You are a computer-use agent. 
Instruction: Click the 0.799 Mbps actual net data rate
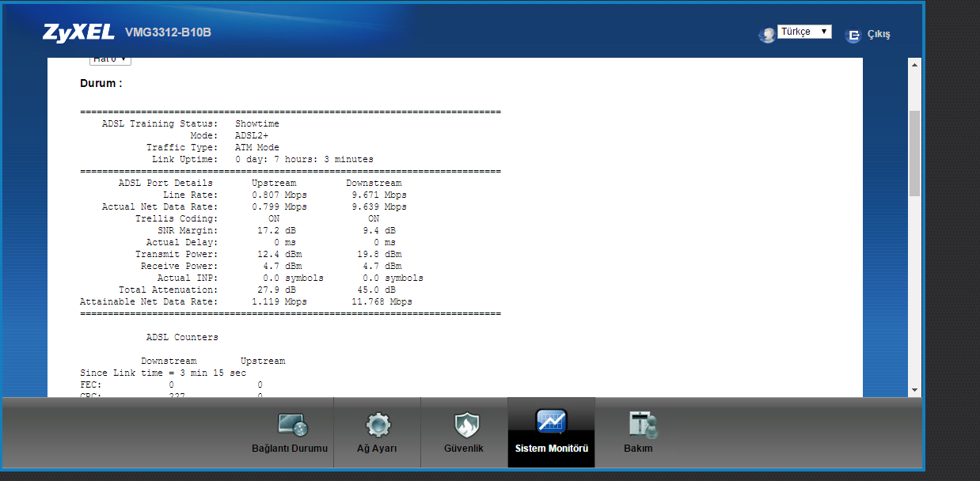pos(279,206)
